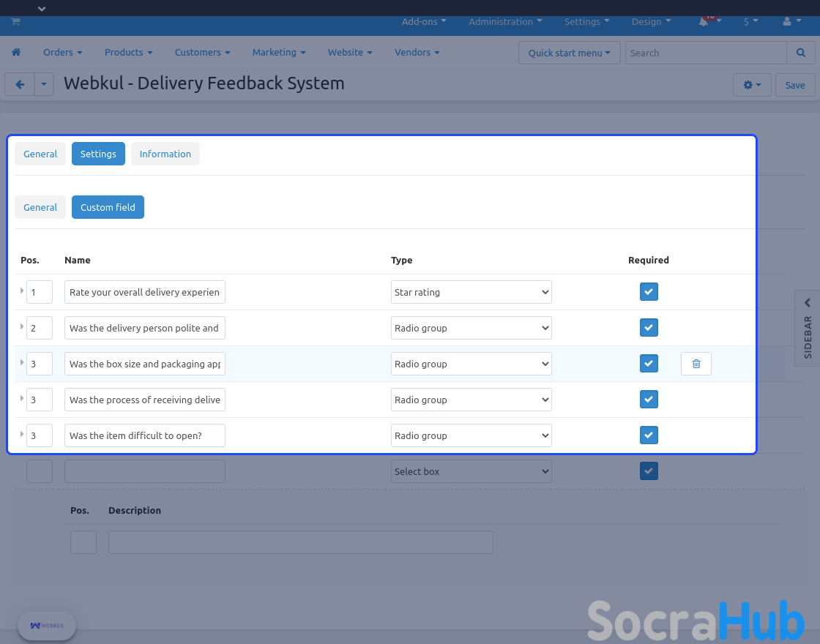Image resolution: width=820 pixels, height=644 pixels.
Task: Edit name 'Was the item difficult to open?'
Action: (x=145, y=435)
